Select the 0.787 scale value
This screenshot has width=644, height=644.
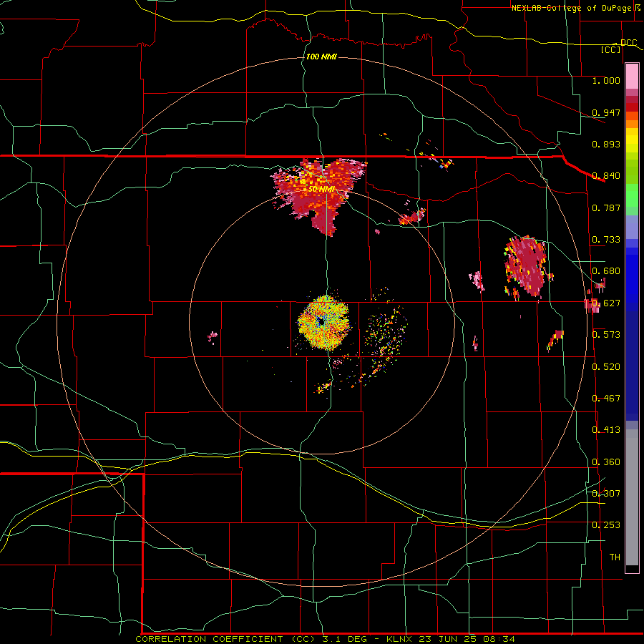pyautogui.click(x=606, y=208)
